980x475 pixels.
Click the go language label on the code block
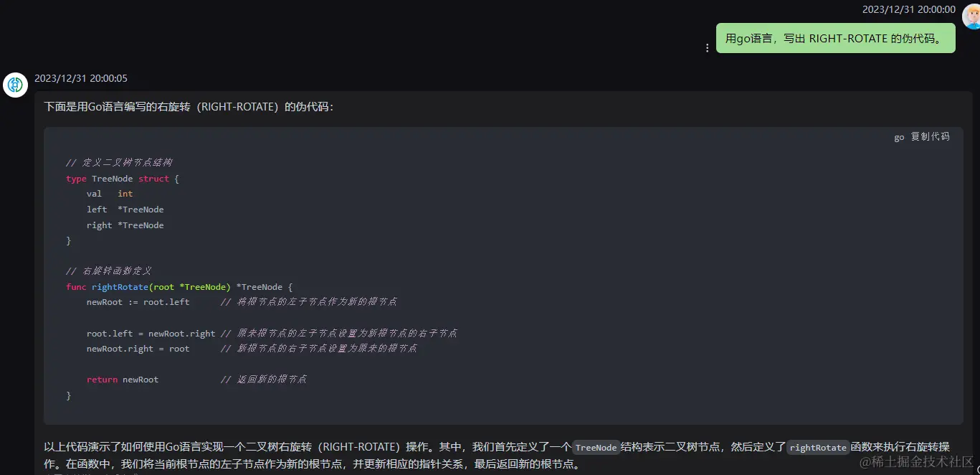(898, 137)
